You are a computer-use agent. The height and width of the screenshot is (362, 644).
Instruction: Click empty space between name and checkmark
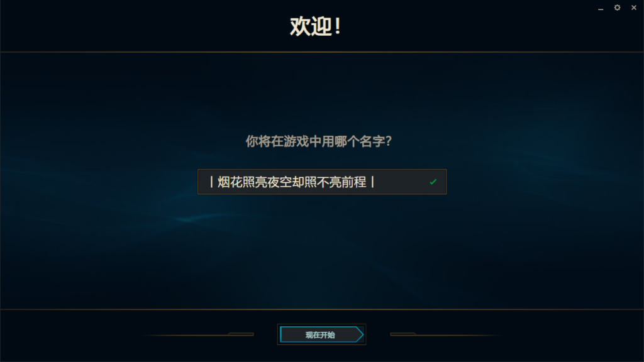tap(402, 182)
